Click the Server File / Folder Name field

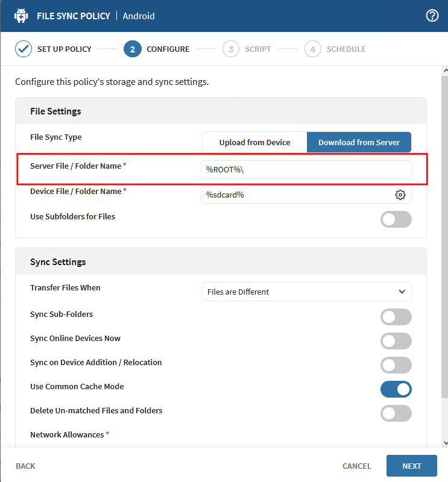pyautogui.click(x=306, y=170)
